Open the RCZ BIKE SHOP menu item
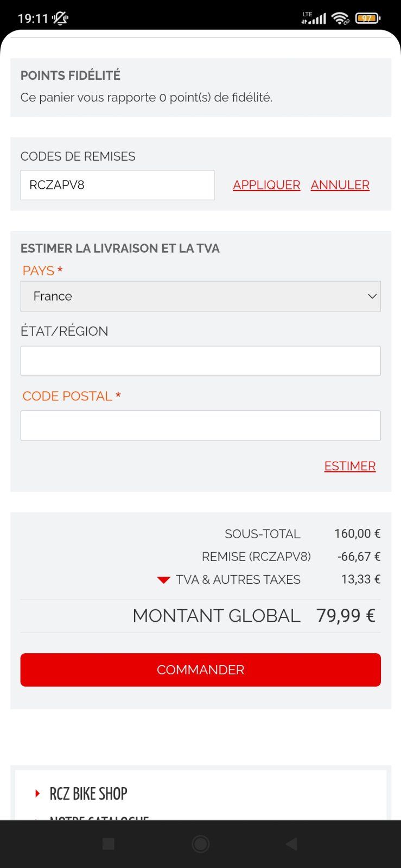 tap(88, 794)
